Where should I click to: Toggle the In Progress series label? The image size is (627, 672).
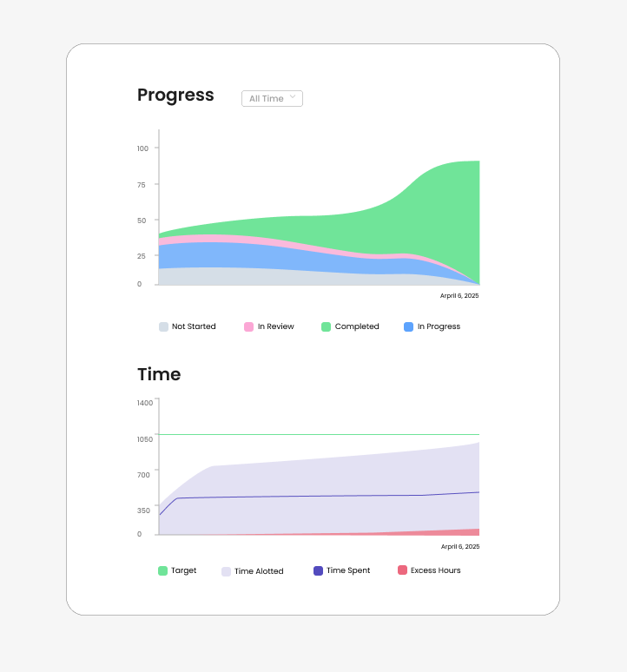[439, 327]
